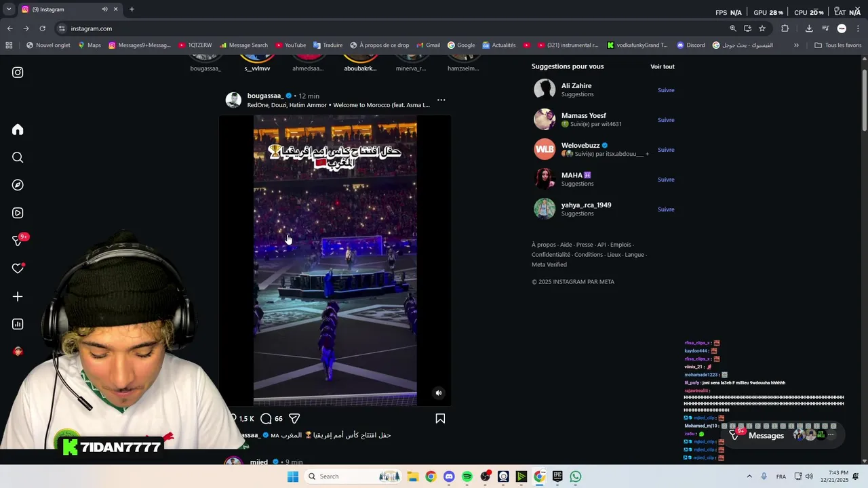Follow Mamass Yoesf
This screenshot has width=868, height=488.
[x=665, y=120]
